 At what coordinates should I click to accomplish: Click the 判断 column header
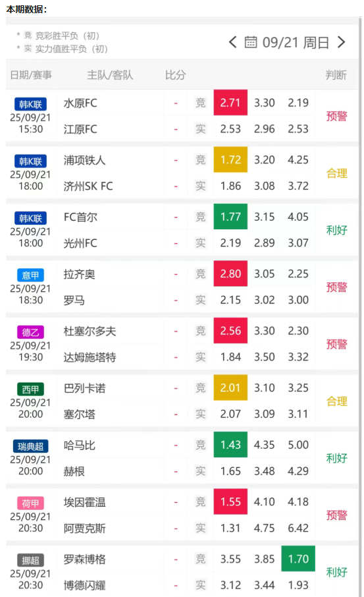336,75
